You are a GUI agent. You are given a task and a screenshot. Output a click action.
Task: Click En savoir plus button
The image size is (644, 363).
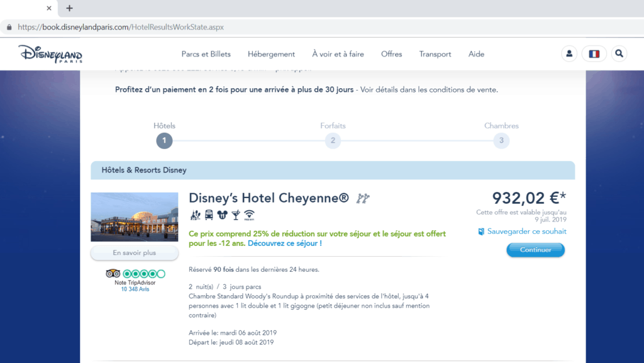(135, 253)
